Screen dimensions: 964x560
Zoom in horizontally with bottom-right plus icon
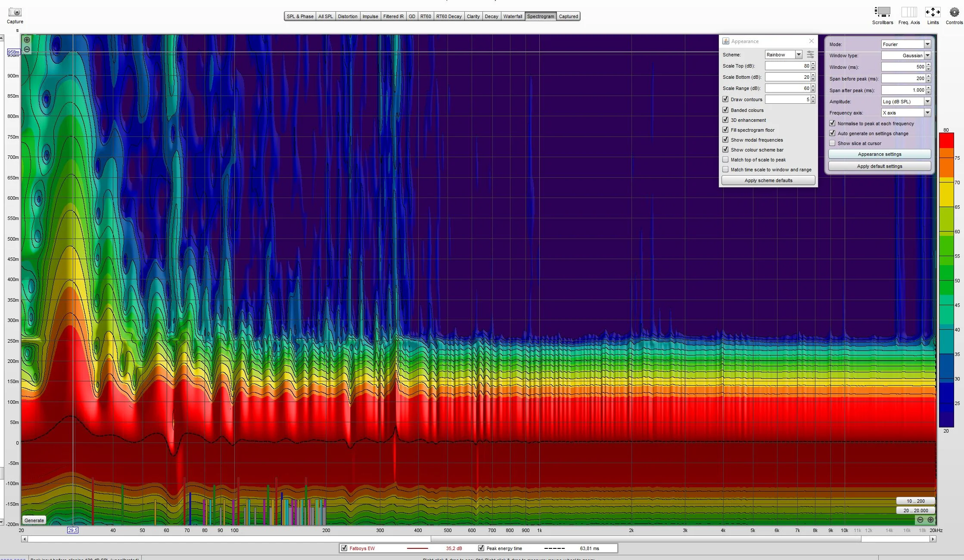(930, 520)
